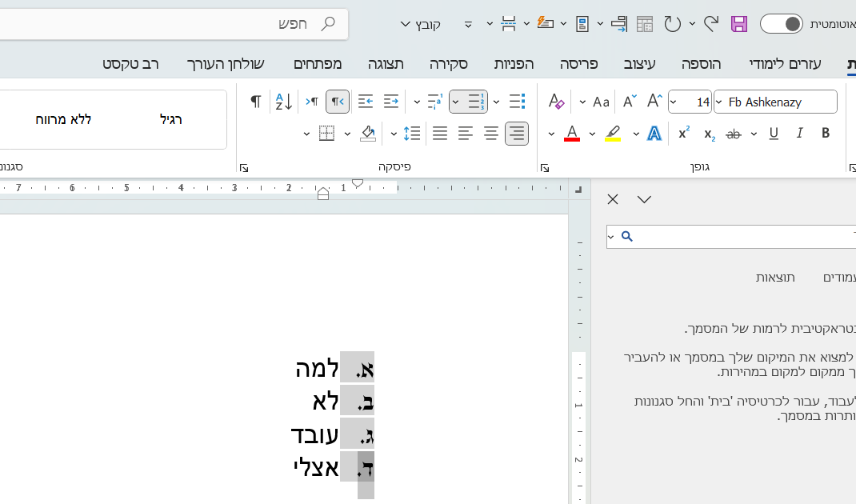Open line spacing options
The image size is (856, 504).
click(x=412, y=134)
